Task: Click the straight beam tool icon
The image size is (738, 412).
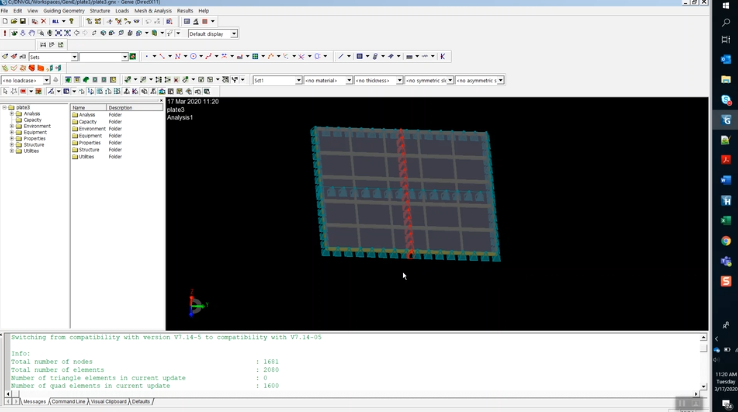Action: click(x=341, y=57)
